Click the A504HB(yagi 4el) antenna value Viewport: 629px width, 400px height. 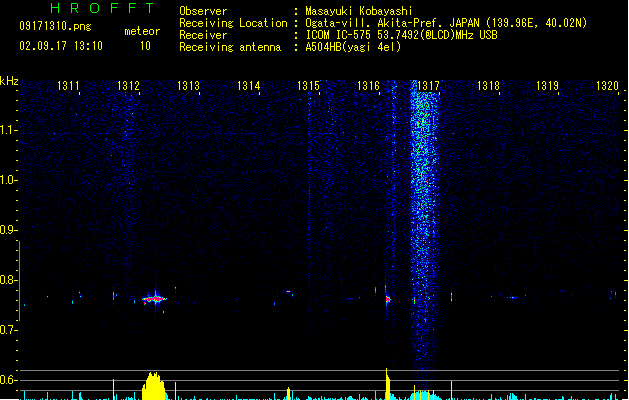[x=353, y=47]
